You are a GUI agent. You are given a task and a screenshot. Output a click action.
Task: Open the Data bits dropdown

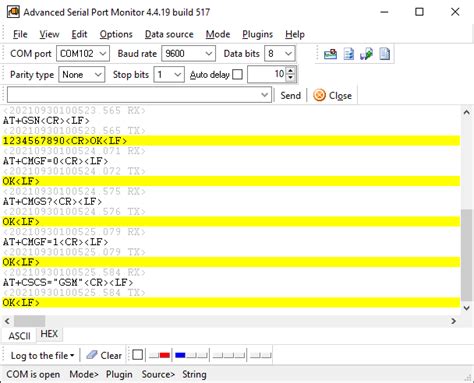(280, 54)
